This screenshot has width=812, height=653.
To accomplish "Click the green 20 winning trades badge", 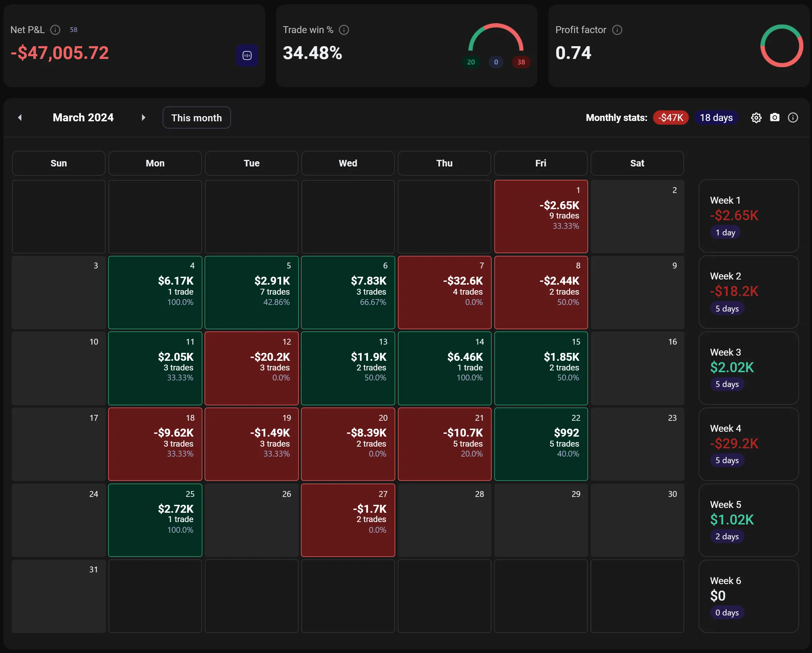I will (x=471, y=62).
